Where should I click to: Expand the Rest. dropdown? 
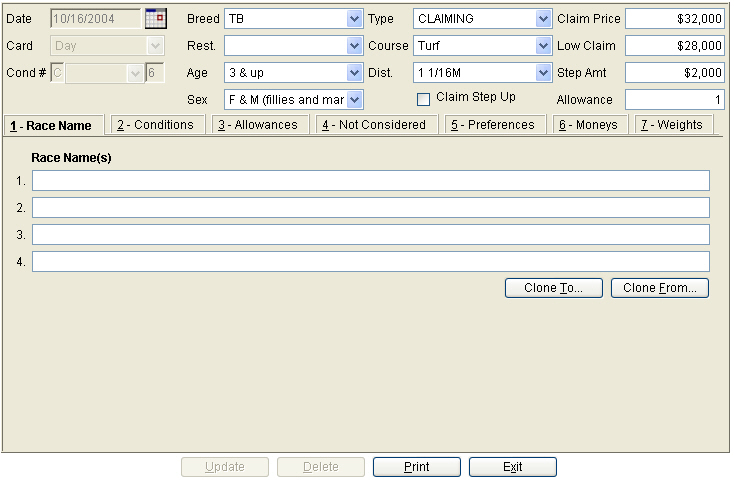354,46
